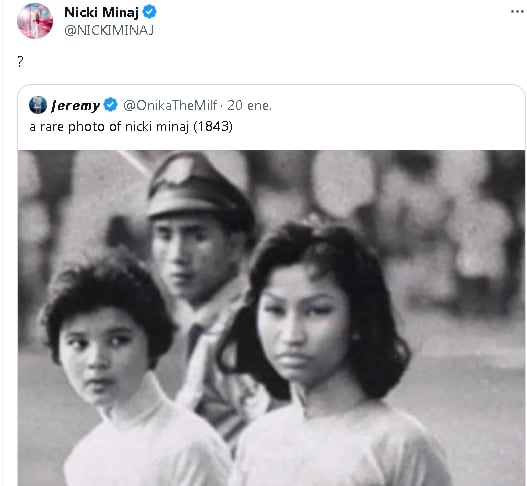The width and height of the screenshot is (527, 486).
Task: Visit the @OnikaTheMilf handle
Action: click(x=170, y=106)
